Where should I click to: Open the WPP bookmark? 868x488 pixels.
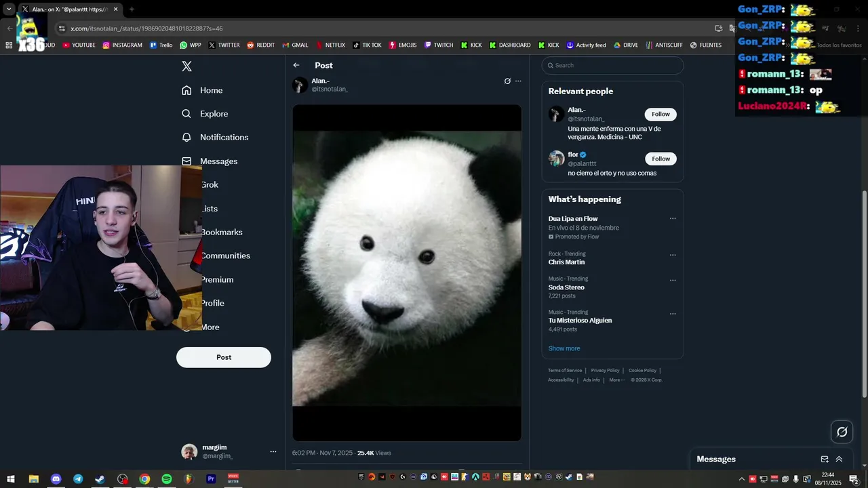[191, 45]
